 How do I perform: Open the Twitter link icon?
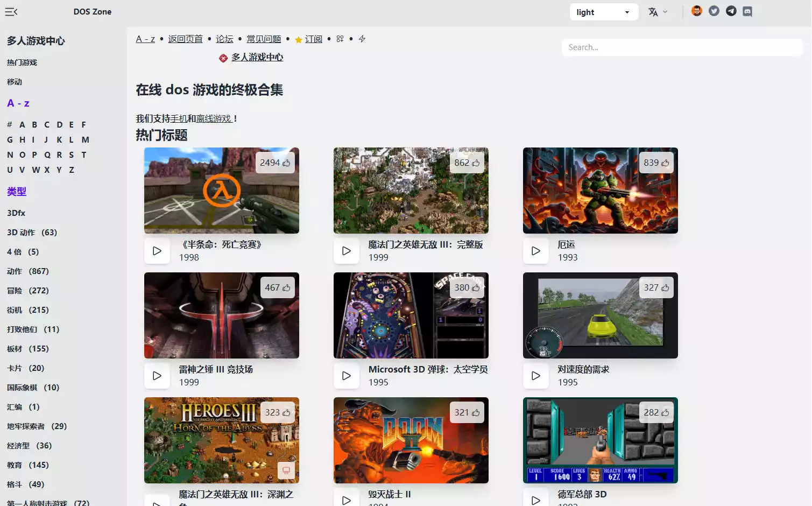tap(714, 11)
